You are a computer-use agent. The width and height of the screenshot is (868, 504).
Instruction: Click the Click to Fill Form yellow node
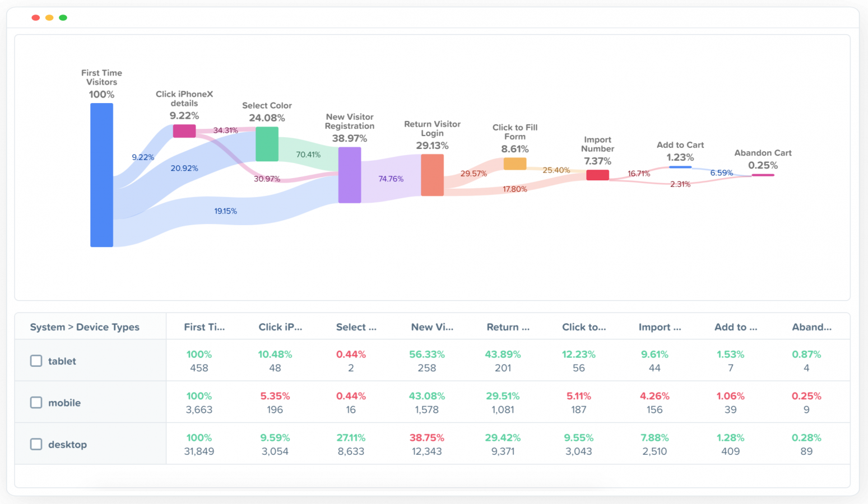click(514, 164)
